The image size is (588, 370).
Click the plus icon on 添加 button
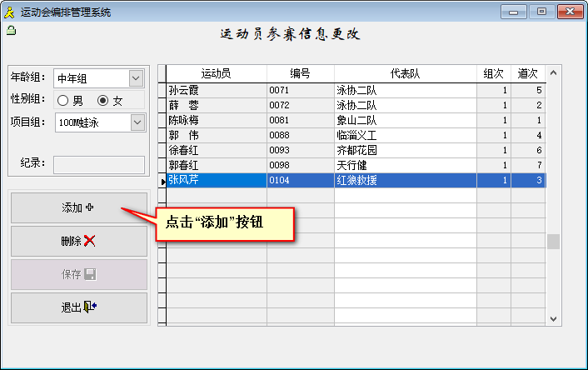point(90,207)
